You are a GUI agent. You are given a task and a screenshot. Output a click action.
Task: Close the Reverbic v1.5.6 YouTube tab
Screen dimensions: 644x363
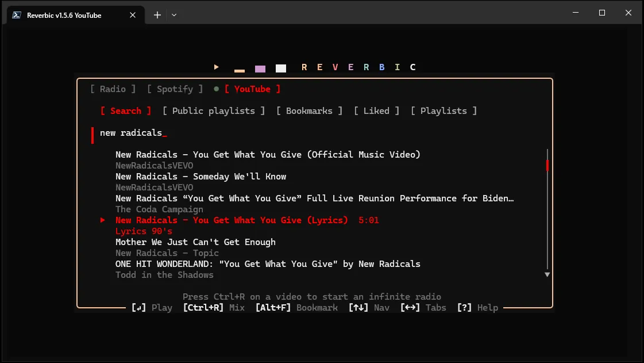[x=133, y=15]
